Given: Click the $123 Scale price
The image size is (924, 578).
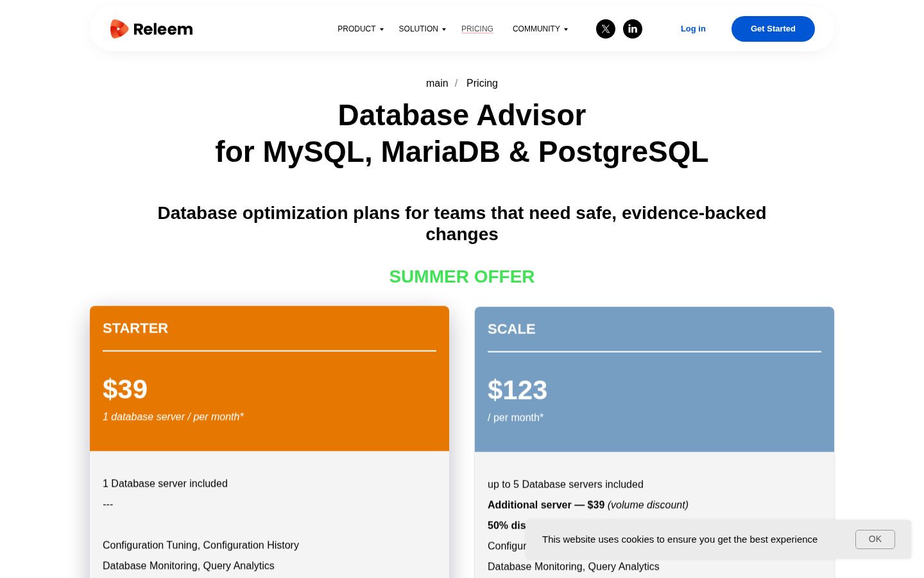Looking at the screenshot, I should 517,390.
